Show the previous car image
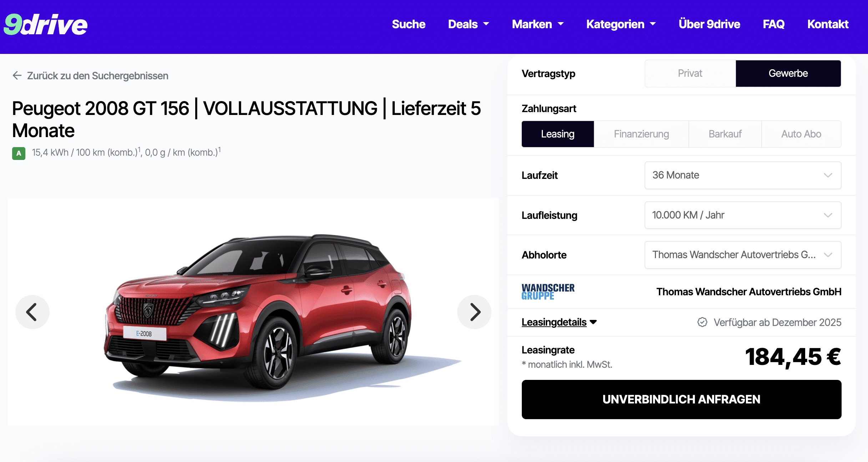Image resolution: width=868 pixels, height=462 pixels. [32, 312]
